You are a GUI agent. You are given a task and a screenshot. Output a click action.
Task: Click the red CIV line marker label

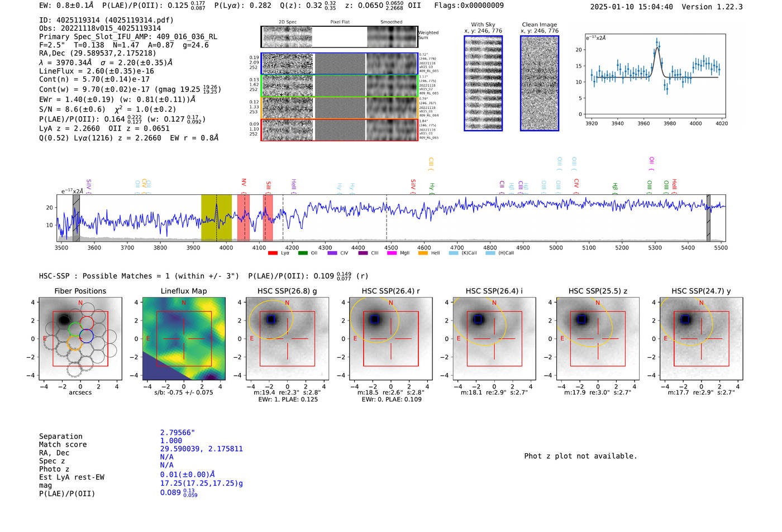[x=576, y=183]
